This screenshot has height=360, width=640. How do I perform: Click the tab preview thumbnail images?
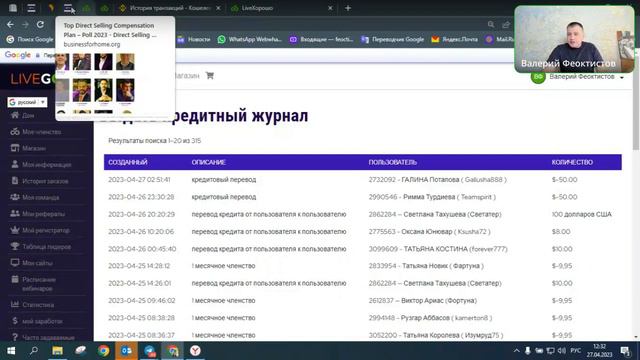[95, 84]
